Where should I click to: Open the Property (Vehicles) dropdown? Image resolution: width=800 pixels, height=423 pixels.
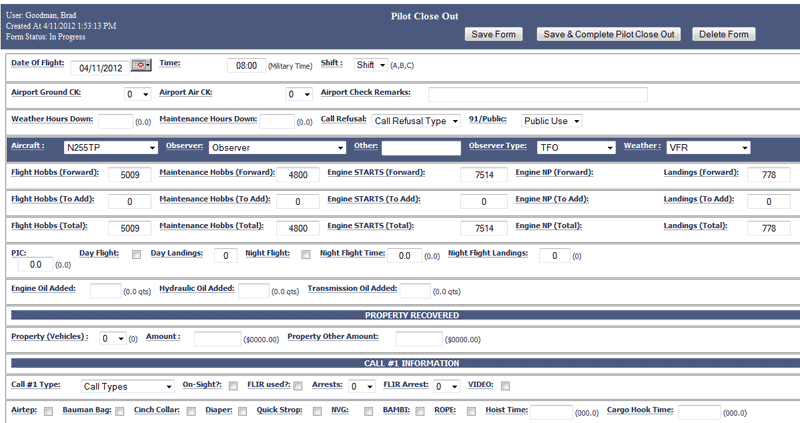pyautogui.click(x=112, y=338)
